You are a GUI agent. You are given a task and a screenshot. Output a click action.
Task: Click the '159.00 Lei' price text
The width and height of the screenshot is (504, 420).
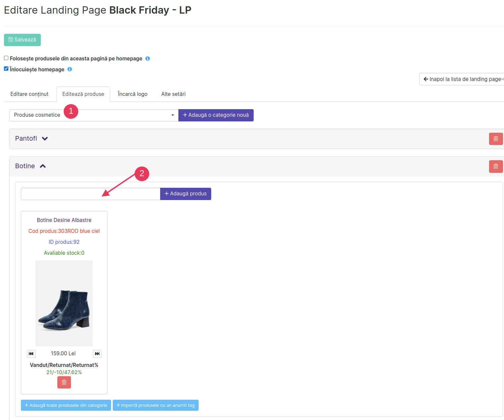(63, 354)
